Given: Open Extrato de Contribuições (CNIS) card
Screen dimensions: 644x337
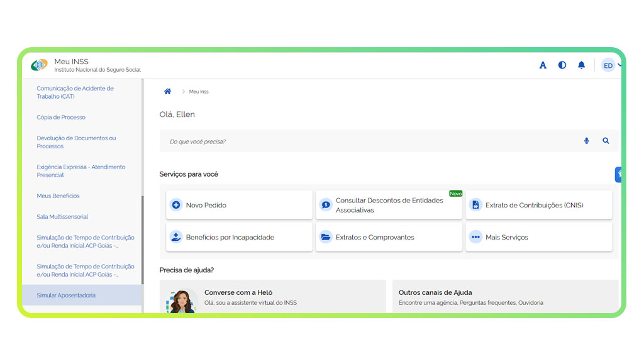Looking at the screenshot, I should click(x=538, y=205).
